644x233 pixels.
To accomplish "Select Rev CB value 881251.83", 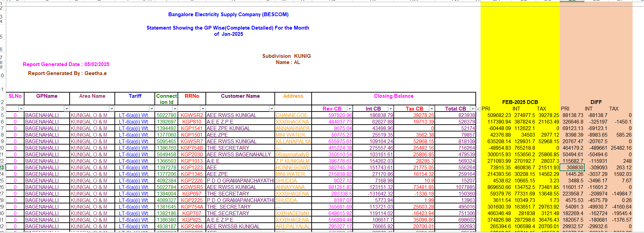I will tap(332, 187).
